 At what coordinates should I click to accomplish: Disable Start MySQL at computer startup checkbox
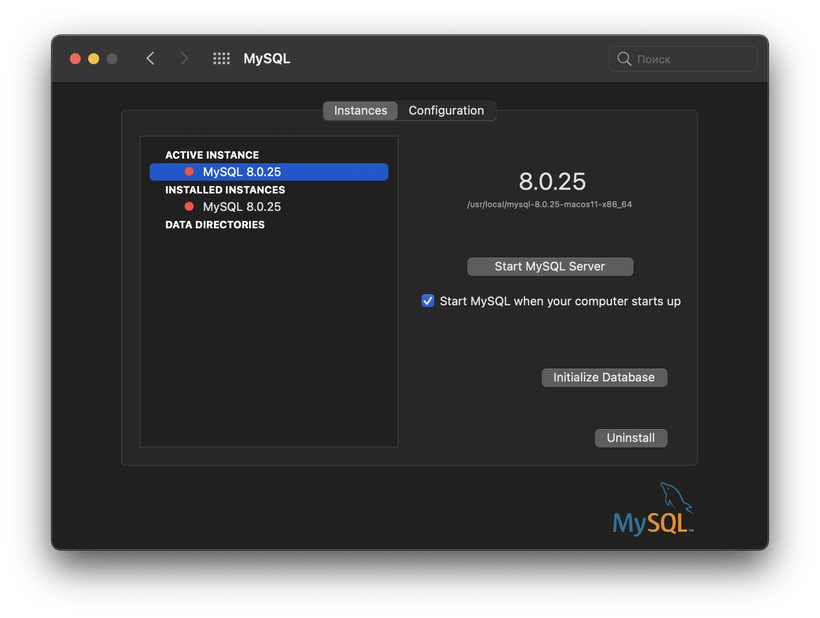(428, 301)
